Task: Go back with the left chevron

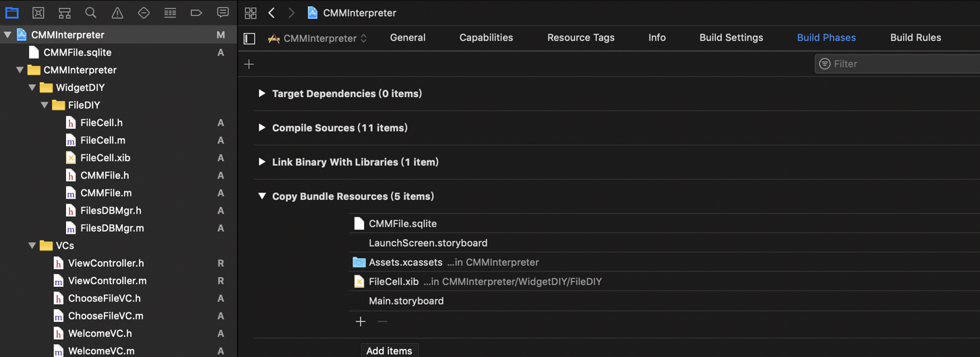Action: point(272,13)
